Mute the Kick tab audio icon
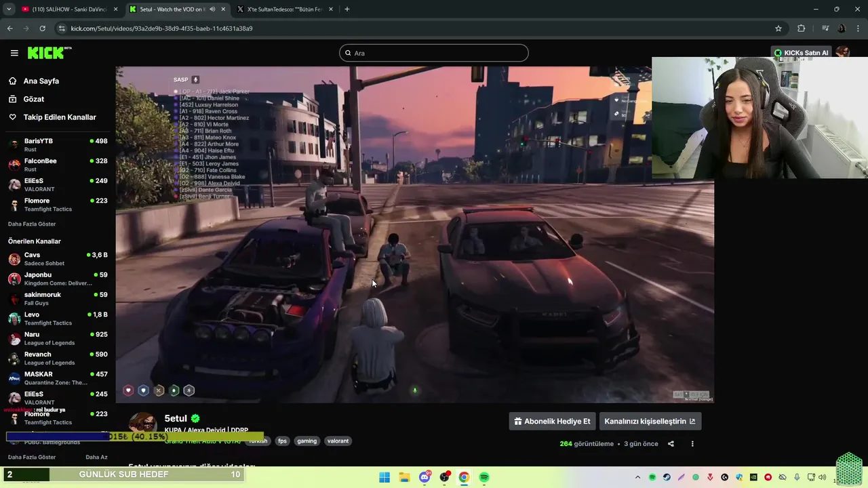 212,9
